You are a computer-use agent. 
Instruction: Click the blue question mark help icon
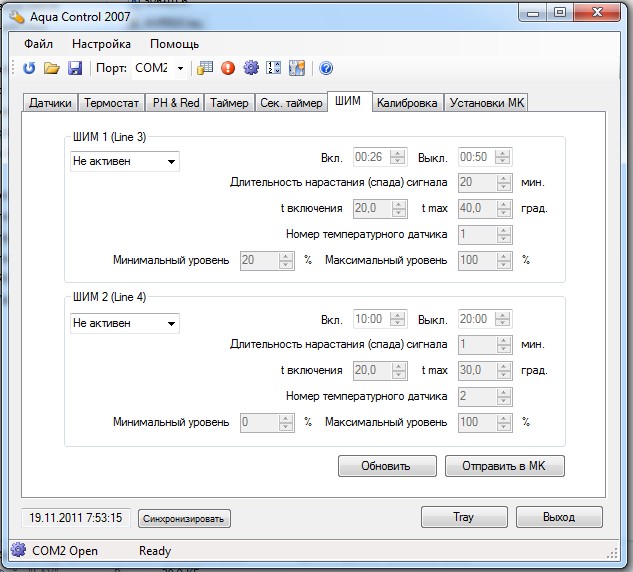click(325, 68)
